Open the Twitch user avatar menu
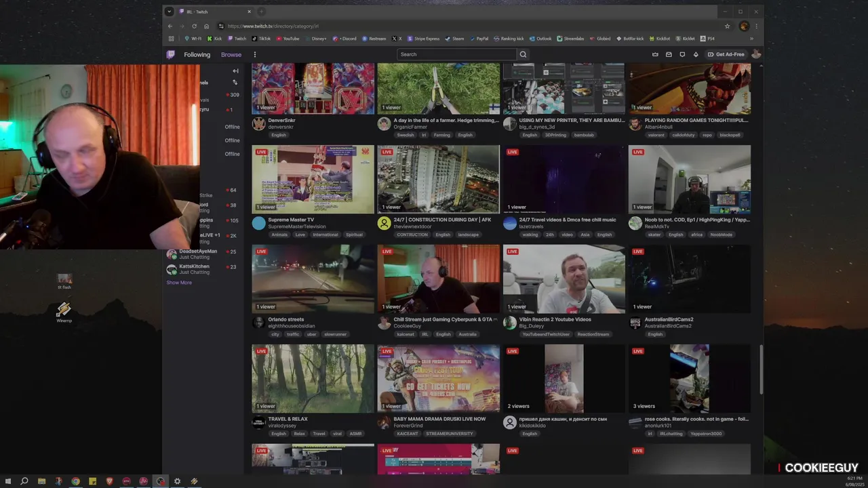 click(x=756, y=54)
